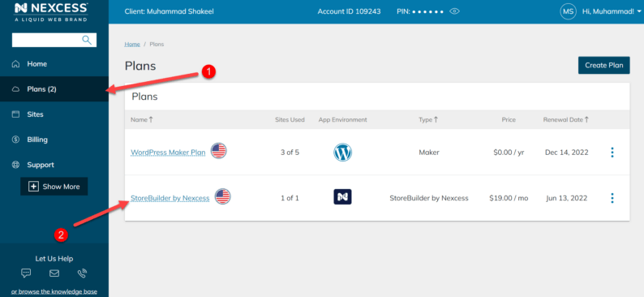Screen dimensions: 644x297
Task: Open email help envelope icon
Action: [x=54, y=273]
